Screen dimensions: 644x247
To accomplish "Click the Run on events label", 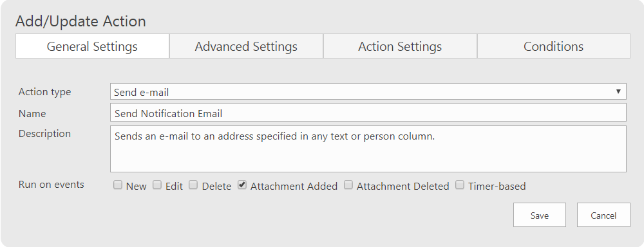I will 52,185.
